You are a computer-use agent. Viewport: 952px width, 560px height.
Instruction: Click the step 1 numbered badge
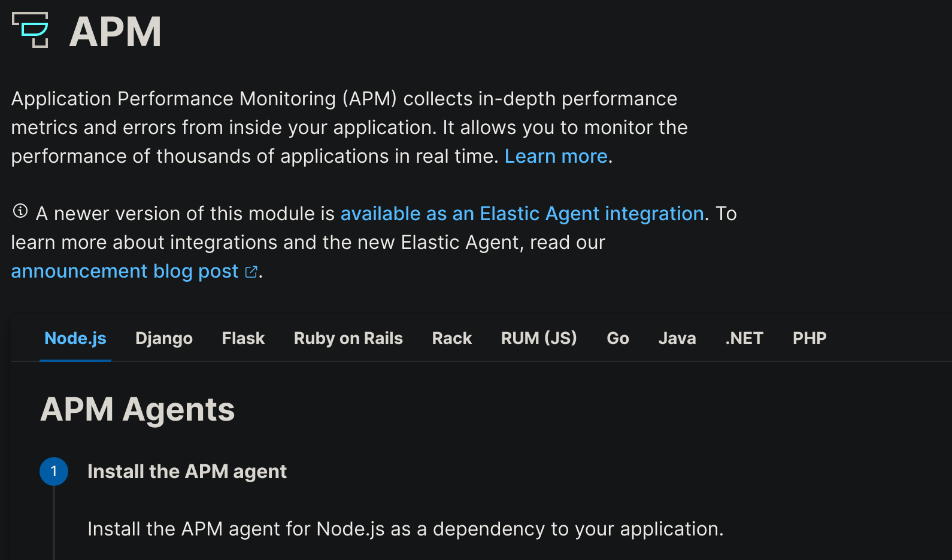(x=54, y=471)
